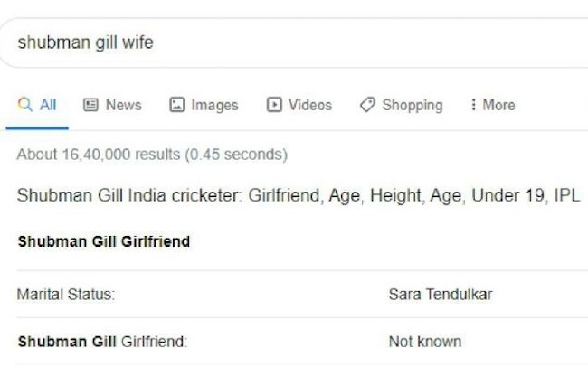Image resolution: width=588 pixels, height=367 pixels.
Task: Click the newspaper icon beside News
Action: [90, 105]
